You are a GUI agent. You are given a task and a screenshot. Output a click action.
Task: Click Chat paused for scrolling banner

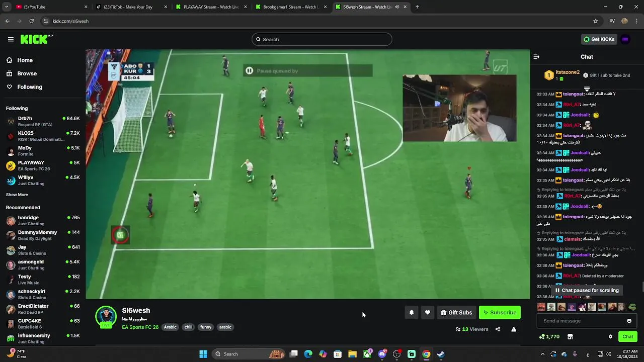point(587,291)
